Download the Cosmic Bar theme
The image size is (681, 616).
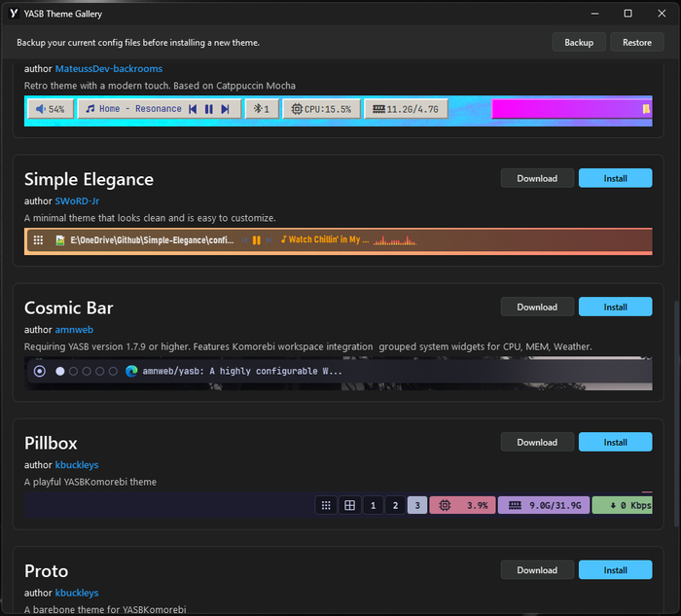coord(537,307)
